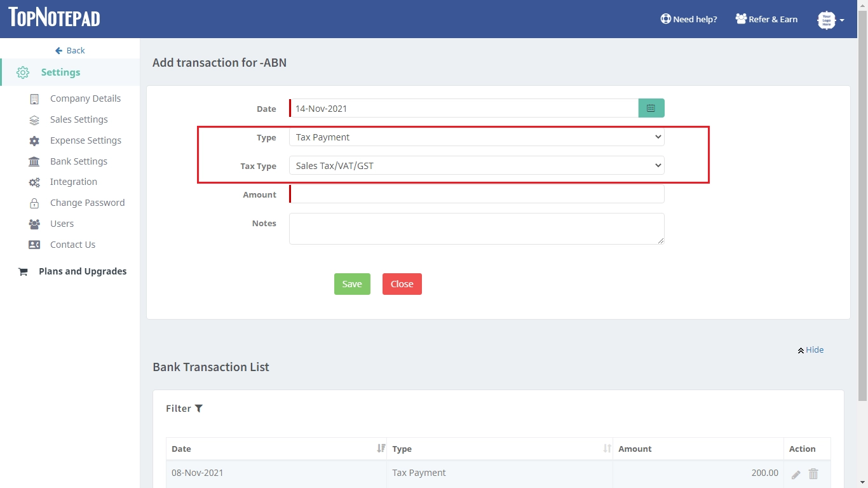Sort transaction list by Date column

tap(381, 449)
